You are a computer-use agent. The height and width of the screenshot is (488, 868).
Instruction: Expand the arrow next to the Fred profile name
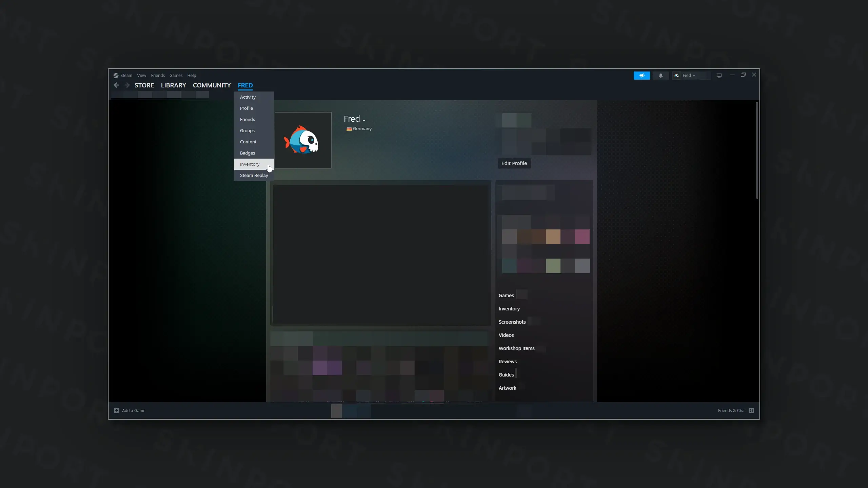364,121
